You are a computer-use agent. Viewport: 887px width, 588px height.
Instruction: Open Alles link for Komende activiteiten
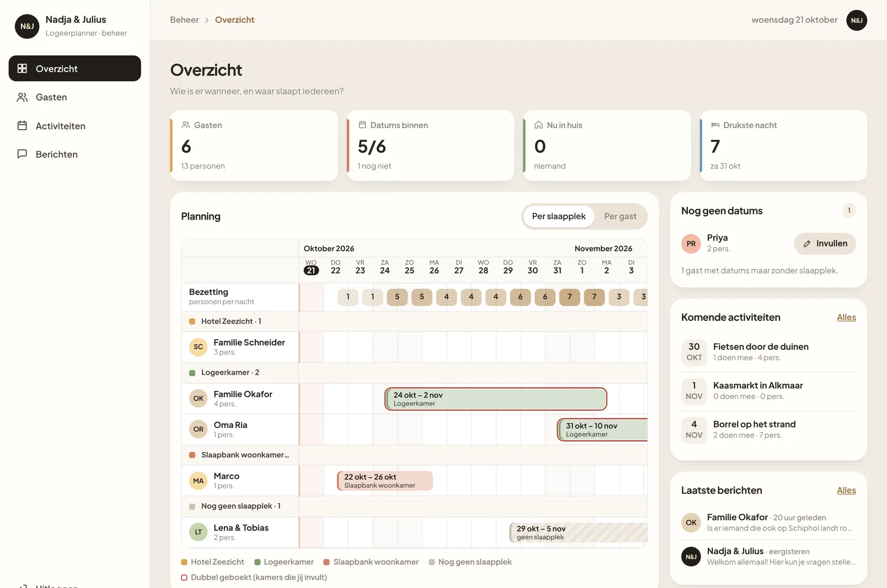tap(846, 317)
